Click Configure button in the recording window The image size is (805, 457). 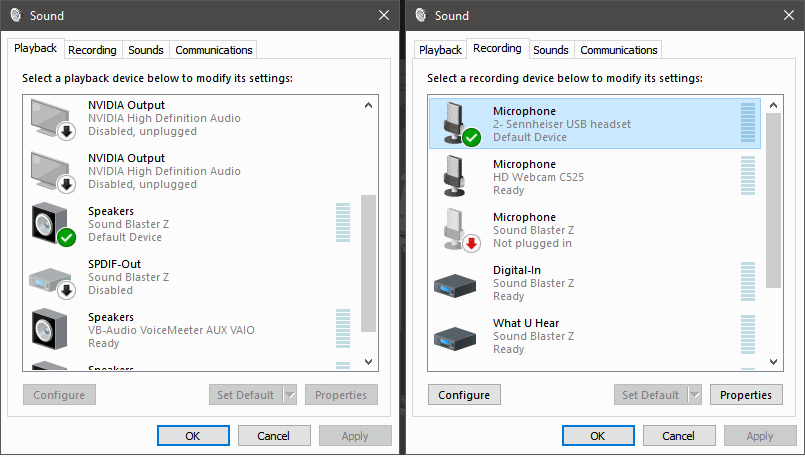pos(464,395)
